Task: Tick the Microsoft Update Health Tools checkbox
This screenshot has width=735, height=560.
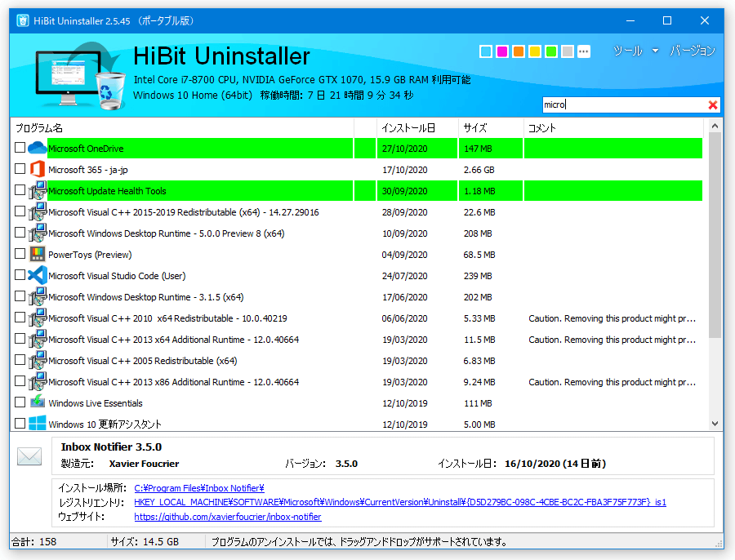Action: (20, 189)
